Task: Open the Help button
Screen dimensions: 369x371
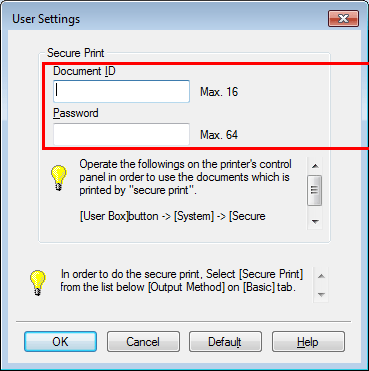Action: pyautogui.click(x=308, y=342)
